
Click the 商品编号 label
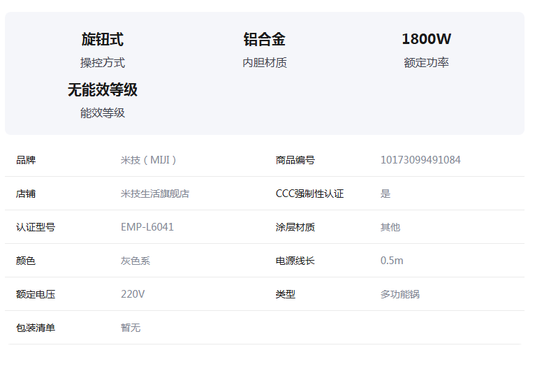295,160
